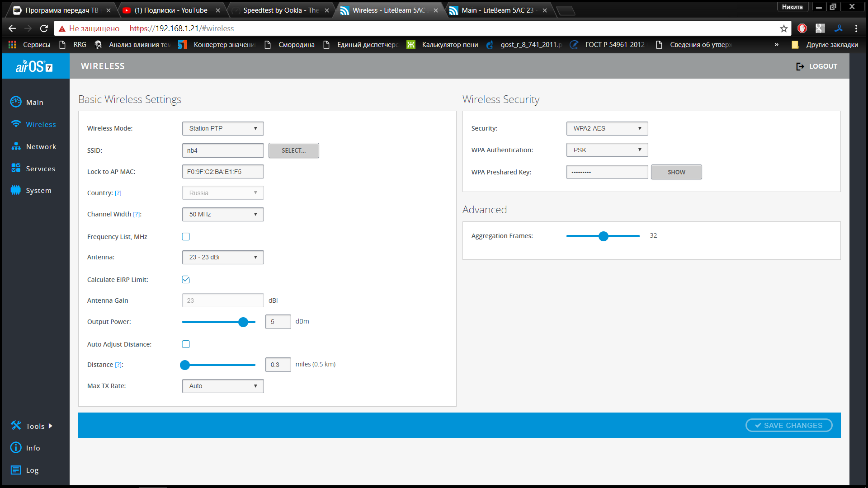Click the Aggregation Frames slider handle

pyautogui.click(x=604, y=236)
